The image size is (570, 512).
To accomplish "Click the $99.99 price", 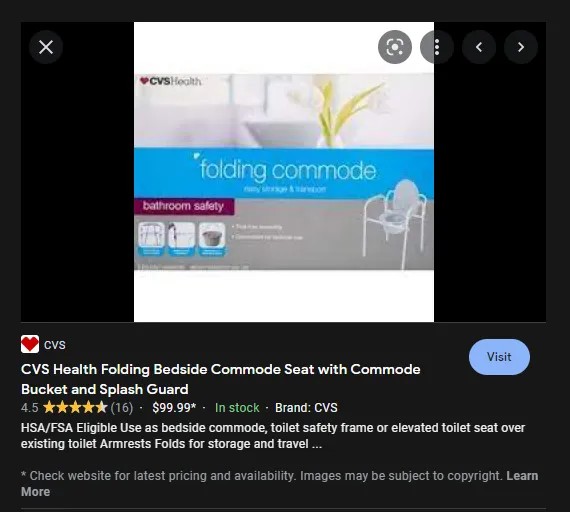I will click(174, 408).
